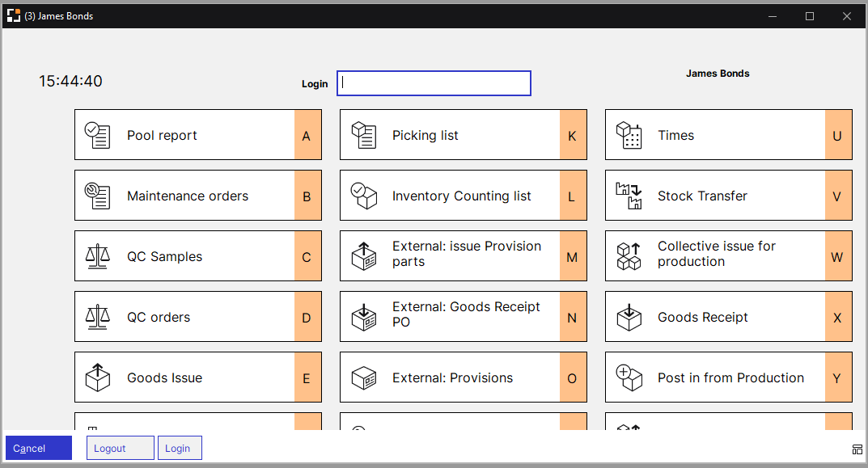
Task: Click the Times calendar icon
Action: pyautogui.click(x=629, y=135)
